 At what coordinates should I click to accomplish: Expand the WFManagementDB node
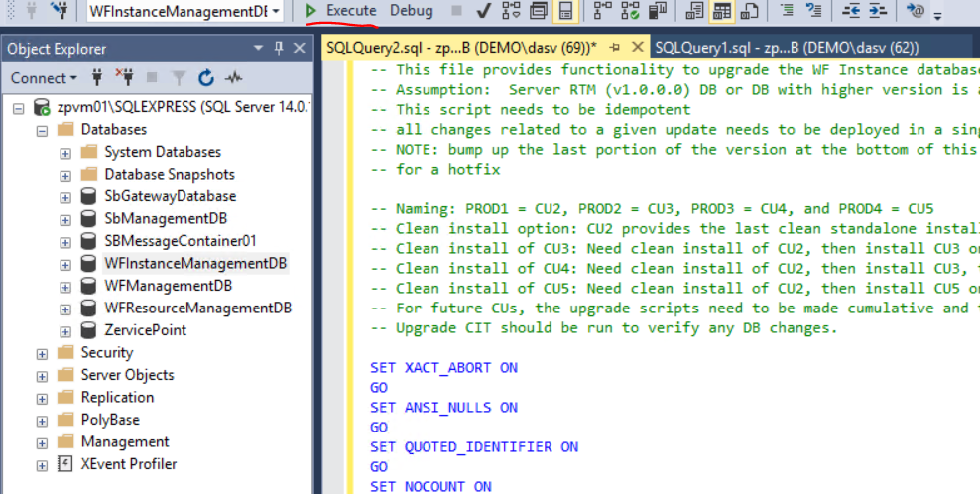pos(65,287)
